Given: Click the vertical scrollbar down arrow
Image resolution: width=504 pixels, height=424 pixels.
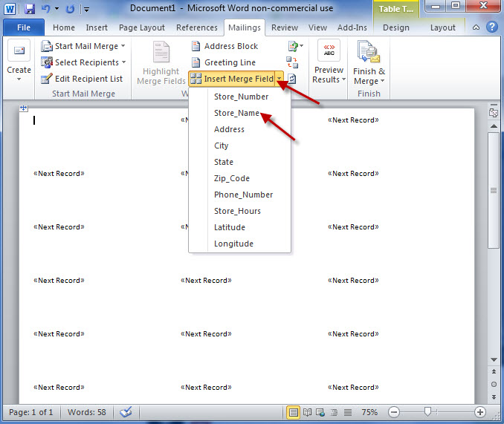Looking at the screenshot, I should tap(494, 360).
